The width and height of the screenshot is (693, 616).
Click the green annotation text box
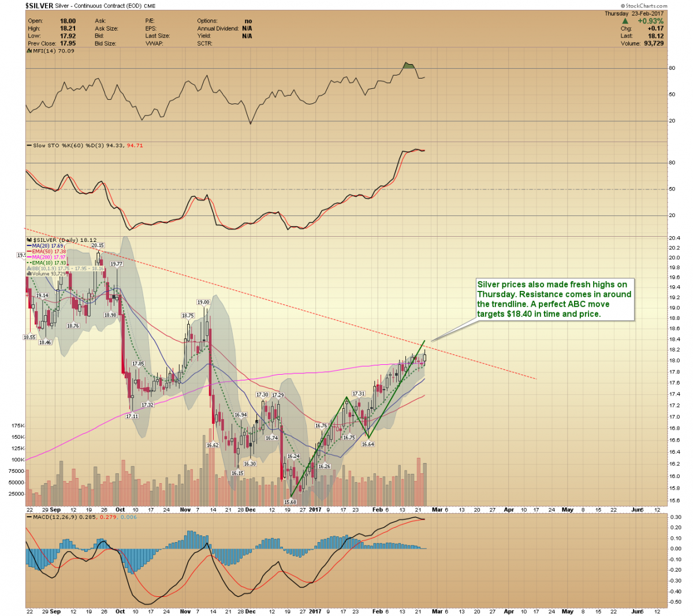click(554, 299)
